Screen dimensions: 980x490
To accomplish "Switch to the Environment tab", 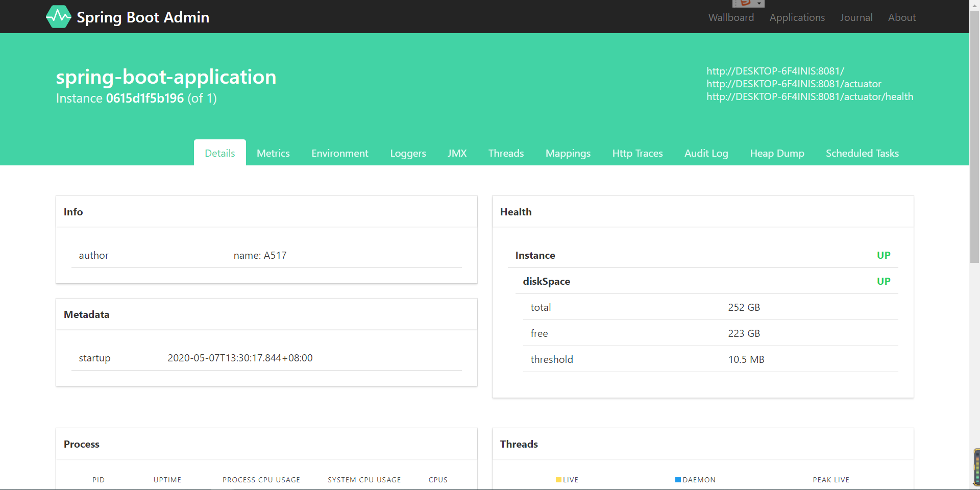I will pos(340,153).
